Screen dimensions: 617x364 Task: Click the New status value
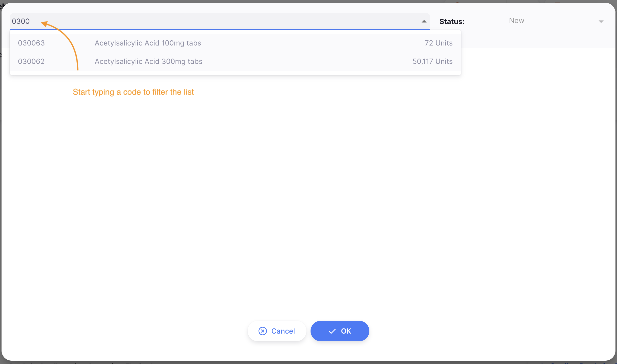(516, 21)
